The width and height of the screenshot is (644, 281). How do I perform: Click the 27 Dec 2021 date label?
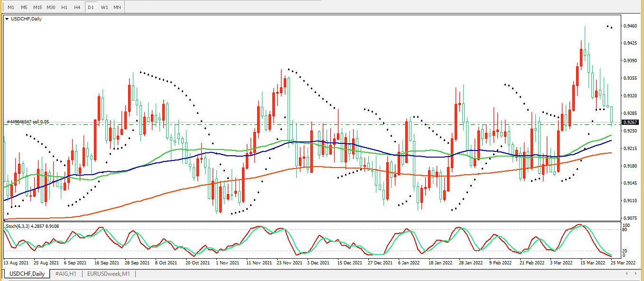tap(380, 262)
